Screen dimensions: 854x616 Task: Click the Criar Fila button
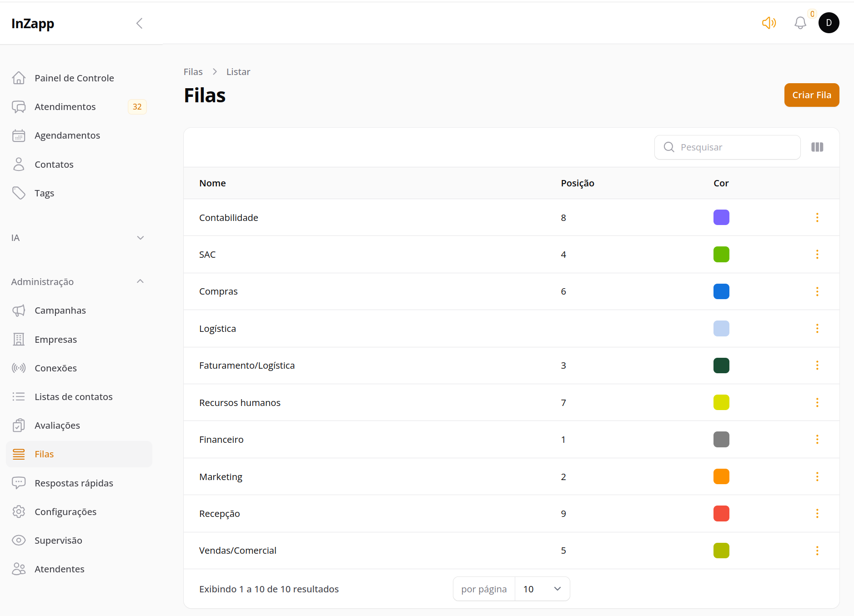point(811,95)
